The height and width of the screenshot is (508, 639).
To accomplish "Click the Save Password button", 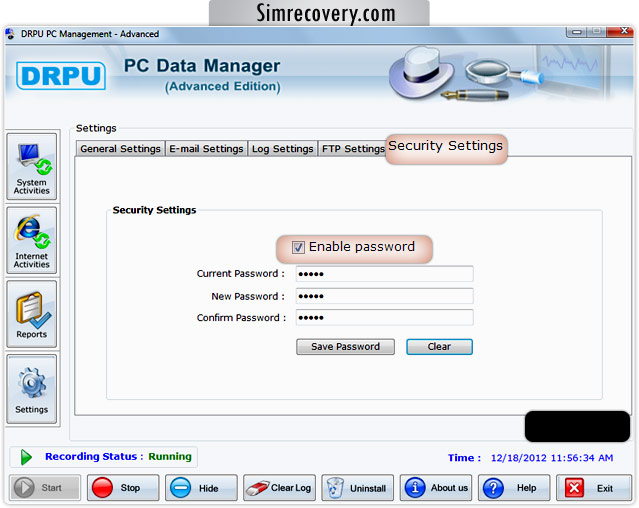I will (x=345, y=347).
